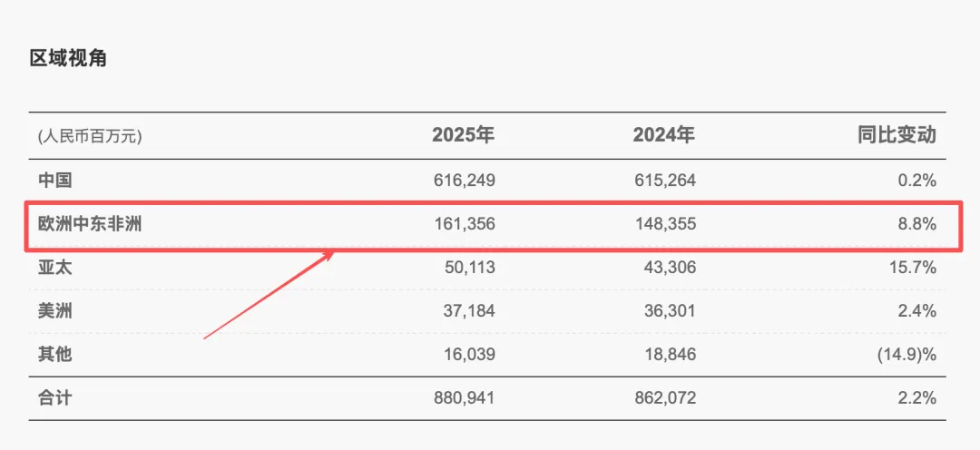Viewport: 980px width, 450px height.
Task: Click the 区域视角 section heading
Action: pyautogui.click(x=69, y=58)
